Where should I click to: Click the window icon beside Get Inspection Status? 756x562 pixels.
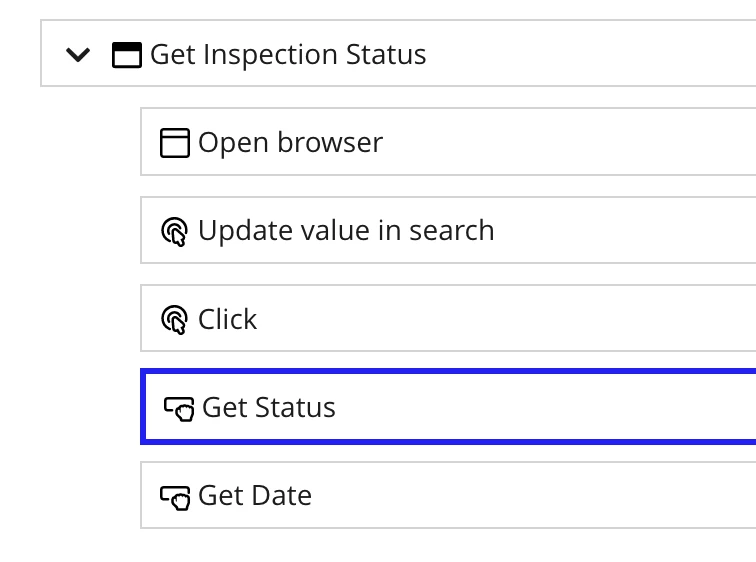tap(127, 55)
